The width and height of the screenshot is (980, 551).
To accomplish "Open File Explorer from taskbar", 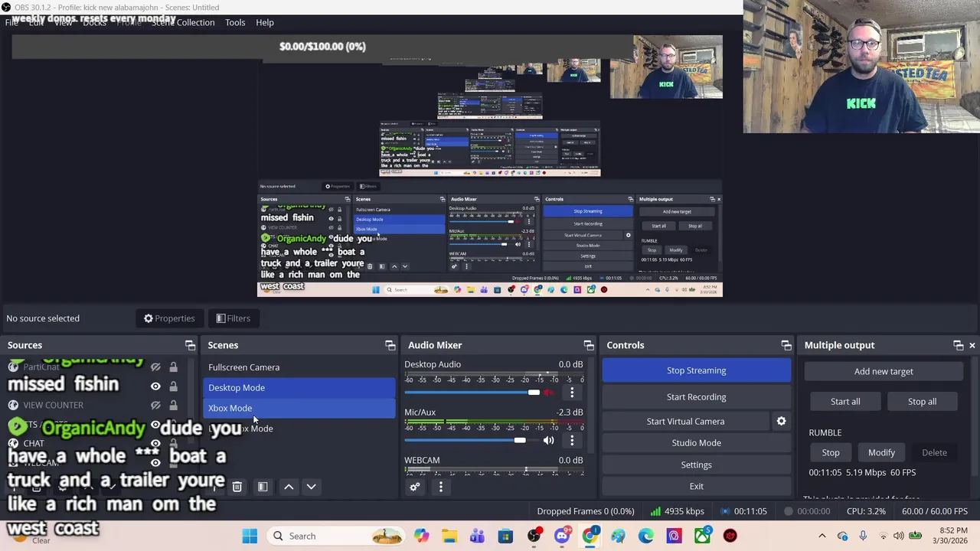I will pyautogui.click(x=449, y=536).
